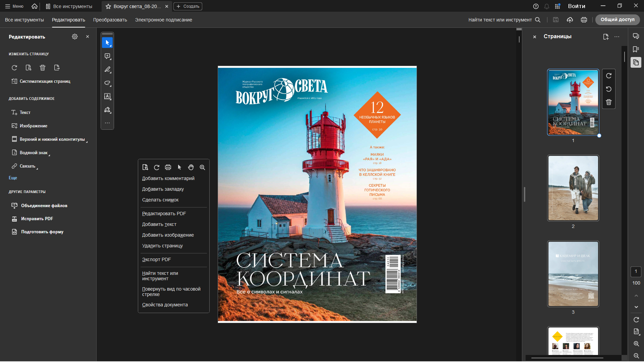Expand Верхний и нижний колонтитулы options
Viewport: 644px width, 362px height.
click(52, 139)
